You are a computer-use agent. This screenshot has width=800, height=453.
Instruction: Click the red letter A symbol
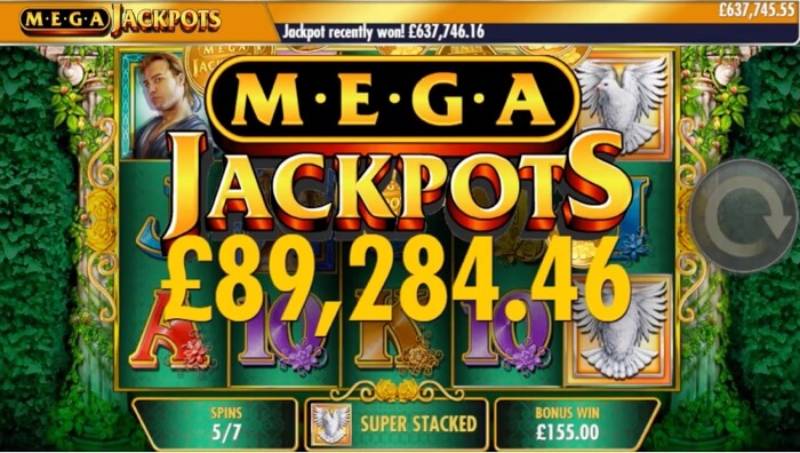[x=170, y=329]
